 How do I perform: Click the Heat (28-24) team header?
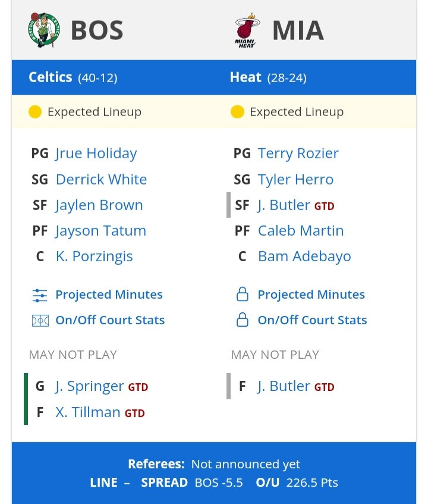coord(268,77)
